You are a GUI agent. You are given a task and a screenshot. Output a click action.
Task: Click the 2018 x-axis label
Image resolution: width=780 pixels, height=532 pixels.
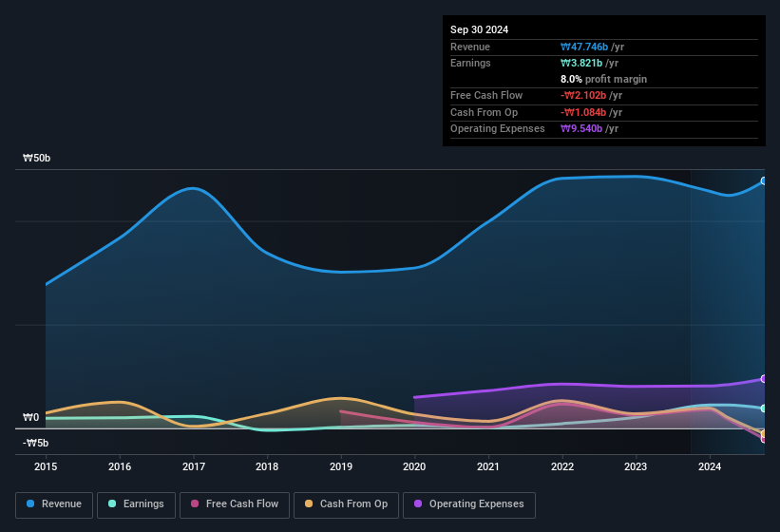pyautogui.click(x=267, y=466)
